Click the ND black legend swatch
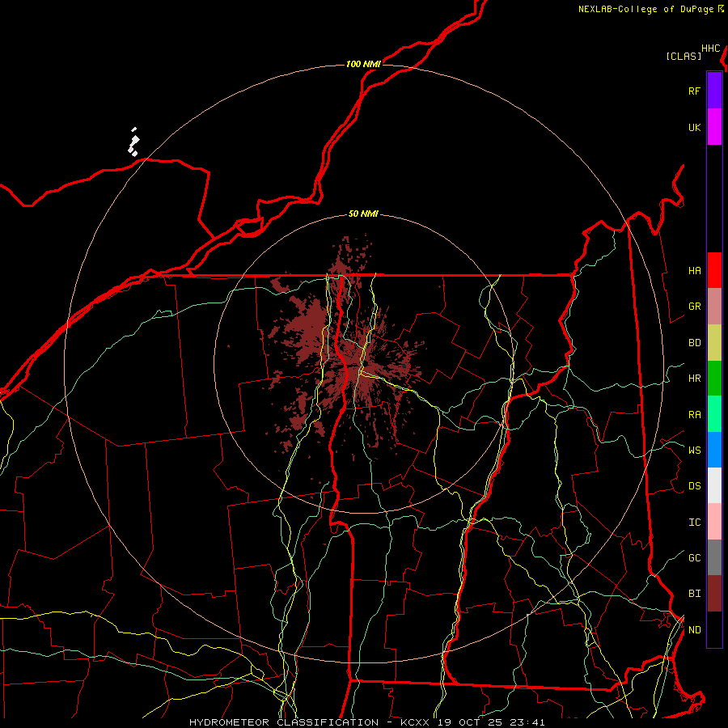 click(714, 629)
